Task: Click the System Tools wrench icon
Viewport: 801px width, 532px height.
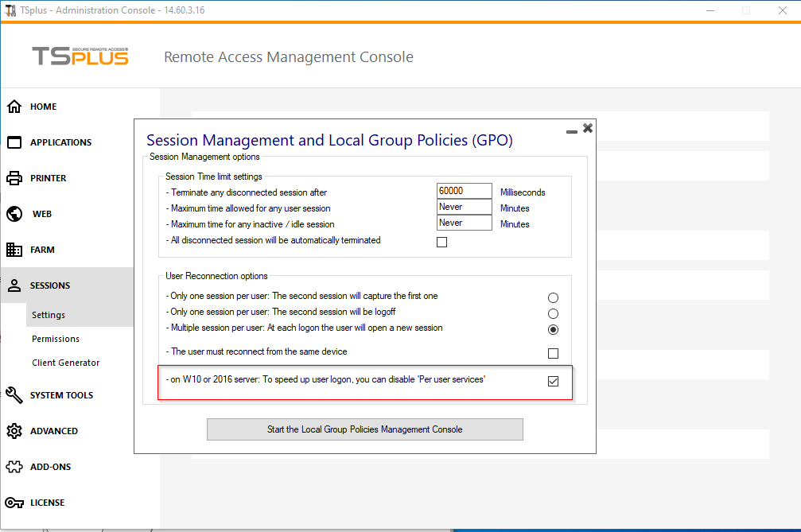Action: click(14, 395)
